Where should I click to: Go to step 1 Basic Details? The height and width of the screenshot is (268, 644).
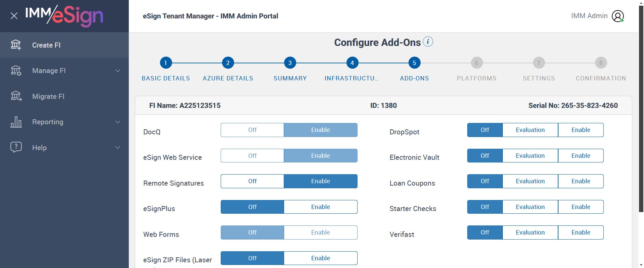166,63
